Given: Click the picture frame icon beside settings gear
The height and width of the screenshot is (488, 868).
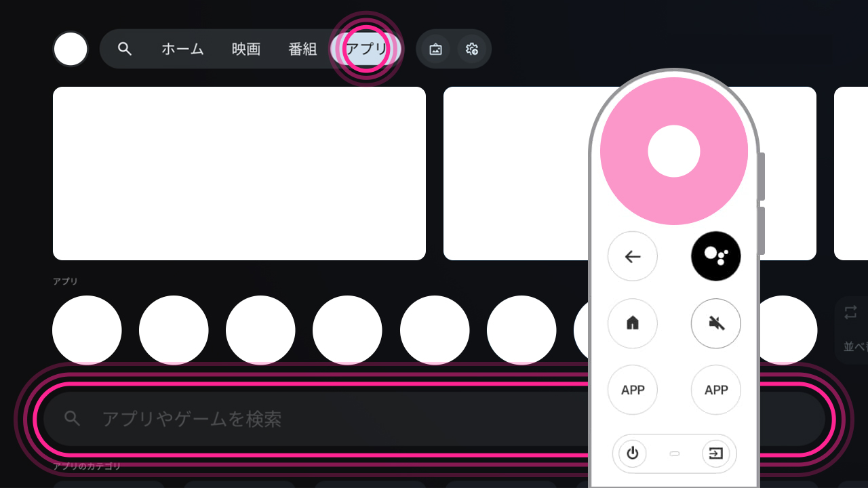Looking at the screenshot, I should tap(435, 49).
